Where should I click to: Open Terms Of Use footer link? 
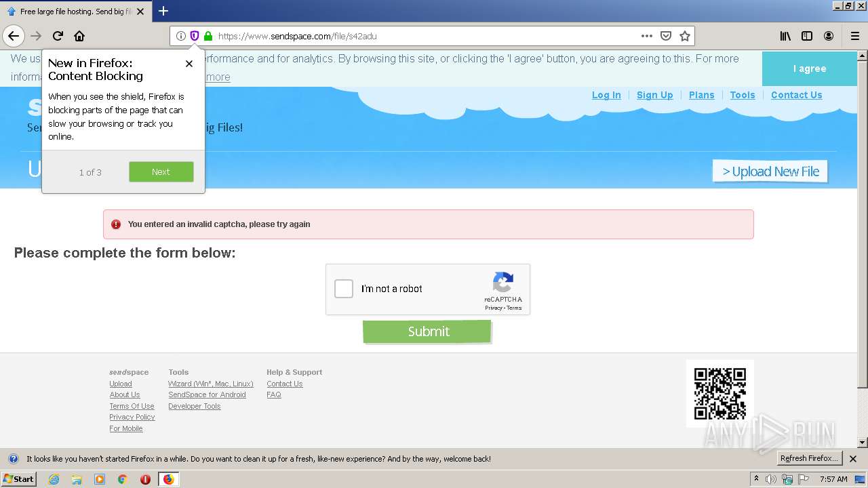click(132, 406)
